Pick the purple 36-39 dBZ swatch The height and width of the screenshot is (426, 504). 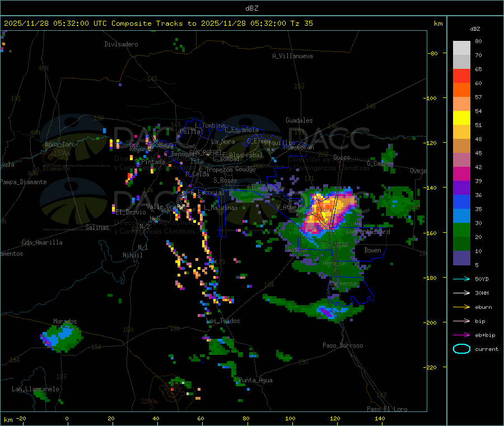click(x=461, y=188)
